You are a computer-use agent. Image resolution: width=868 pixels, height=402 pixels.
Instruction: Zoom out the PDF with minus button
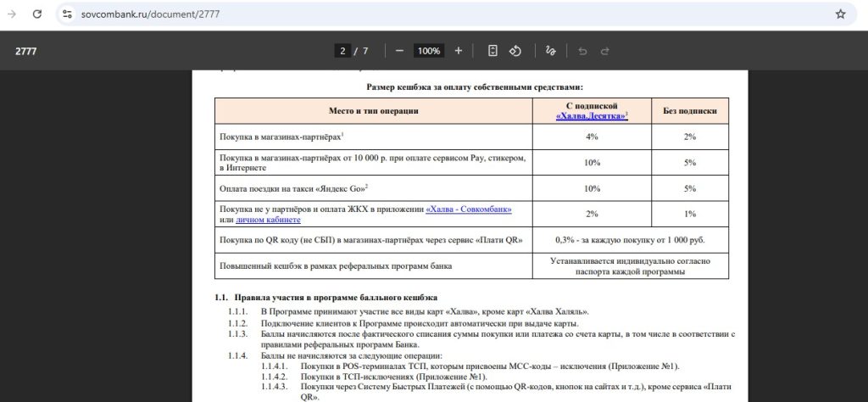click(x=399, y=51)
